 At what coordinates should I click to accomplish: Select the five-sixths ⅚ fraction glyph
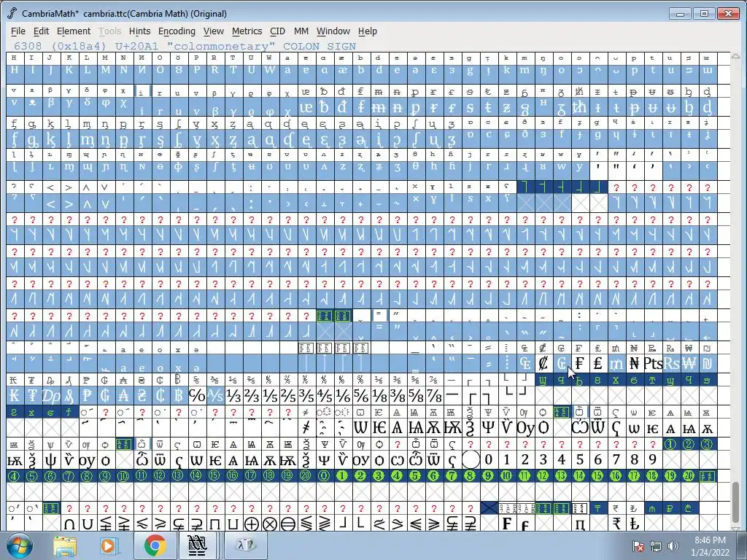(x=360, y=396)
